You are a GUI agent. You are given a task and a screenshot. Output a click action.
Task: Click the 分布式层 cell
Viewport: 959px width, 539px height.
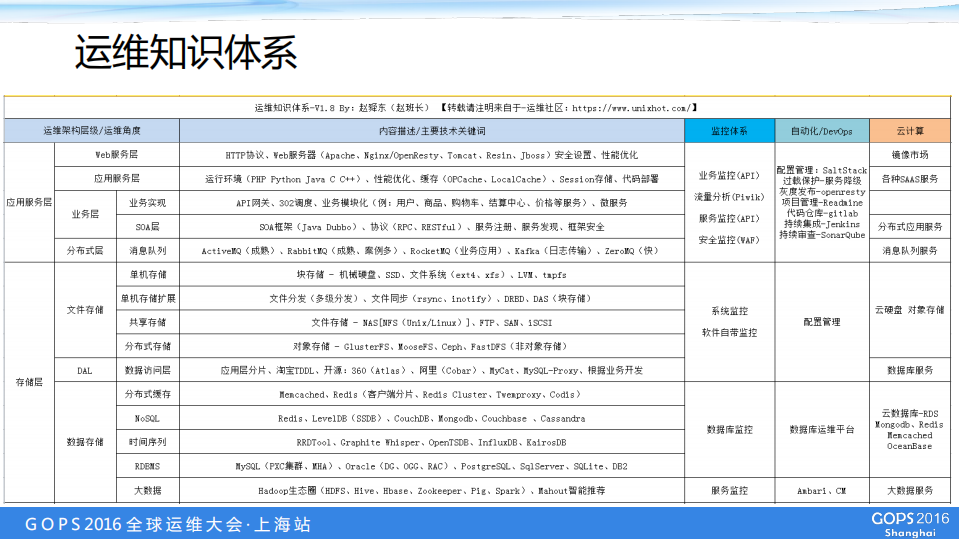click(x=85, y=251)
